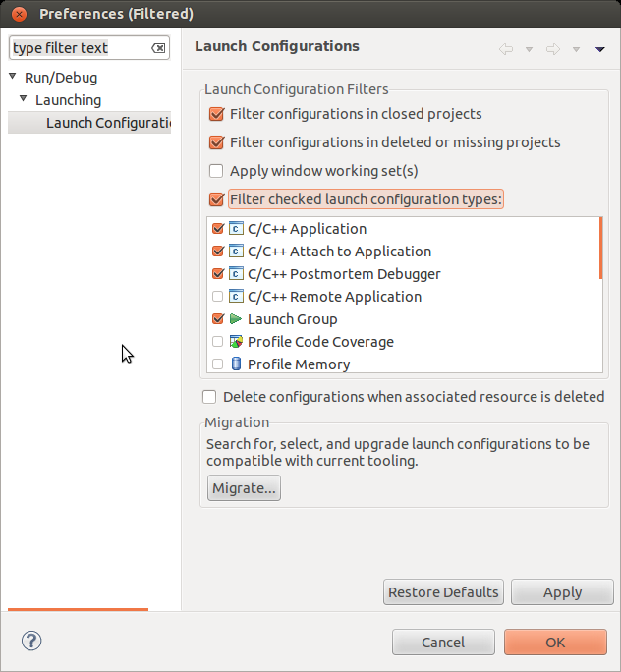Select Launch Configurations in the tree
Image resolution: width=621 pixels, height=672 pixels.
click(x=107, y=123)
